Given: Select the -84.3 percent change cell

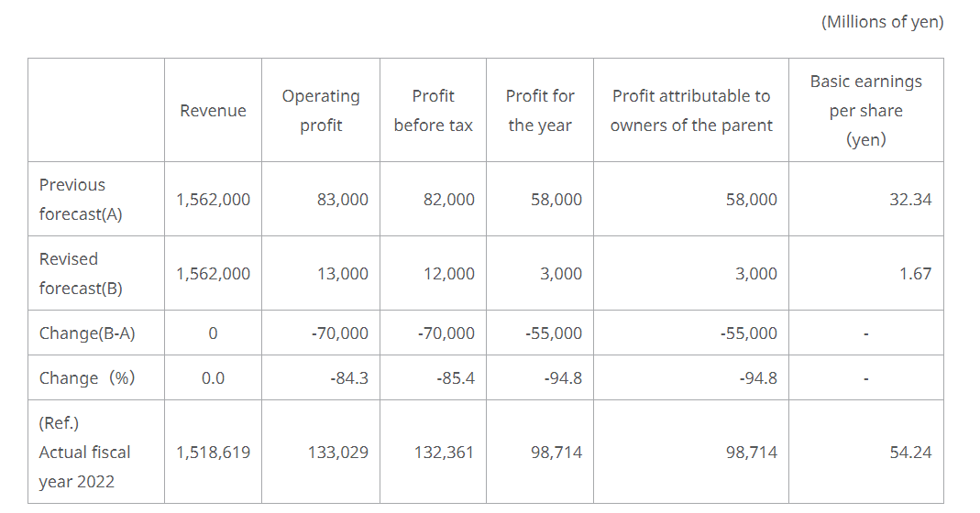Looking at the screenshot, I should coord(348,378).
